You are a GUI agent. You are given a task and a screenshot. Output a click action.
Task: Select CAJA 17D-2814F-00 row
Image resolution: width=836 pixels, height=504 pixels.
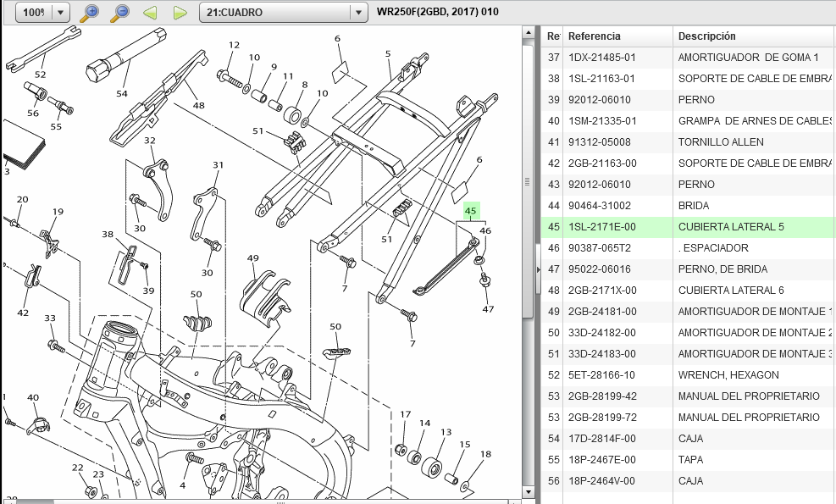click(689, 439)
